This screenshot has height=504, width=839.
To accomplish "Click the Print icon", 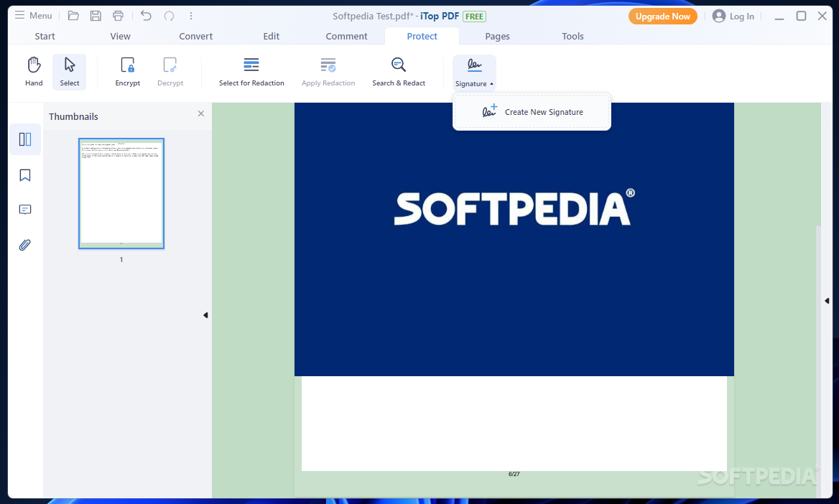I will point(118,16).
